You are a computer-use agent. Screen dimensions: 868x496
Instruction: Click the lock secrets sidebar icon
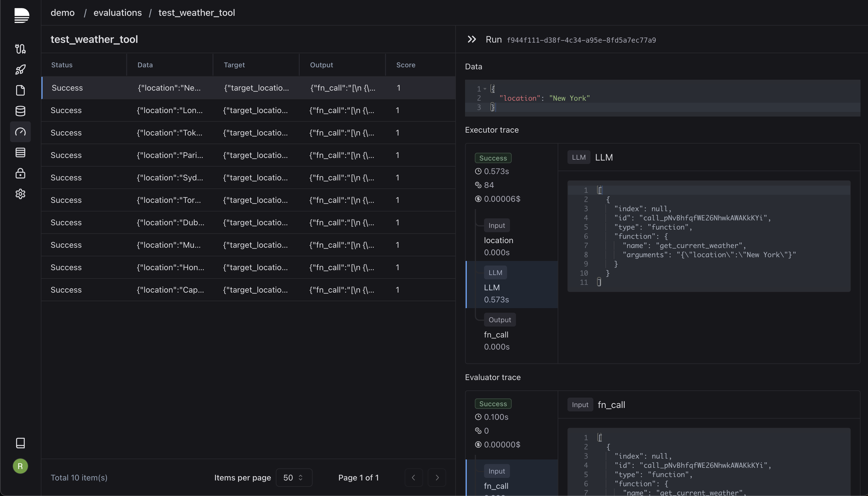click(x=20, y=173)
